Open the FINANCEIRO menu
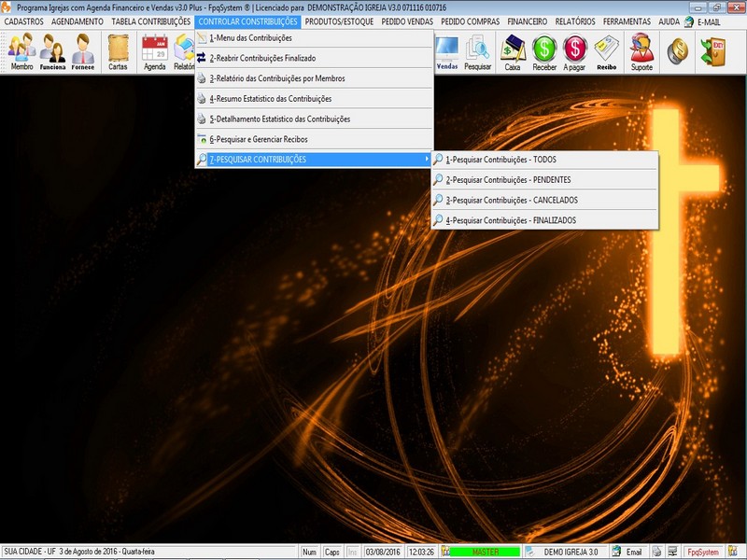This screenshot has width=747, height=560. coord(528,21)
